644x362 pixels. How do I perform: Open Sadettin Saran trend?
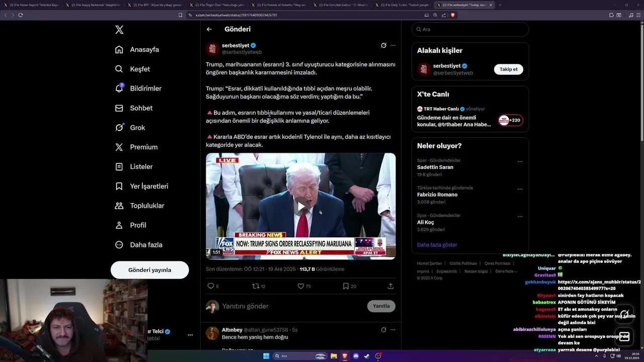click(x=435, y=167)
